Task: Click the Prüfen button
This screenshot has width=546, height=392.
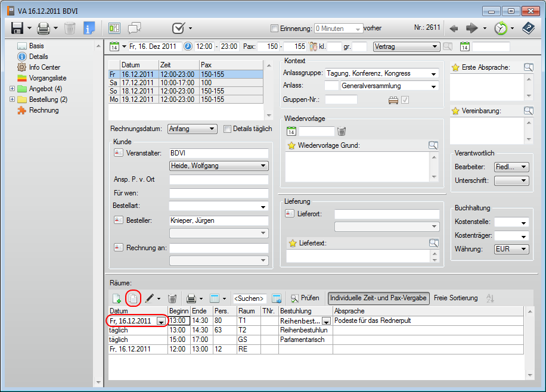Action: tap(305, 298)
